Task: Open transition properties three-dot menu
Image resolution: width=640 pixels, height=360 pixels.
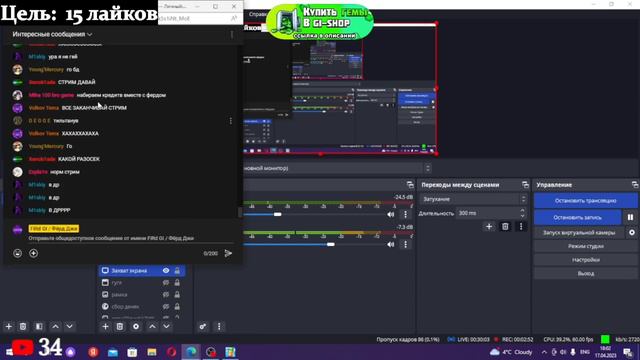Action: coord(521,227)
